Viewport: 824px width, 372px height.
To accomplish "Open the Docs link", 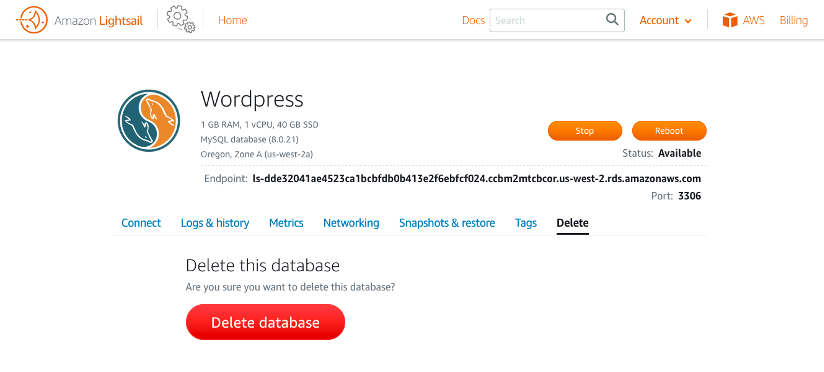I will (x=473, y=20).
